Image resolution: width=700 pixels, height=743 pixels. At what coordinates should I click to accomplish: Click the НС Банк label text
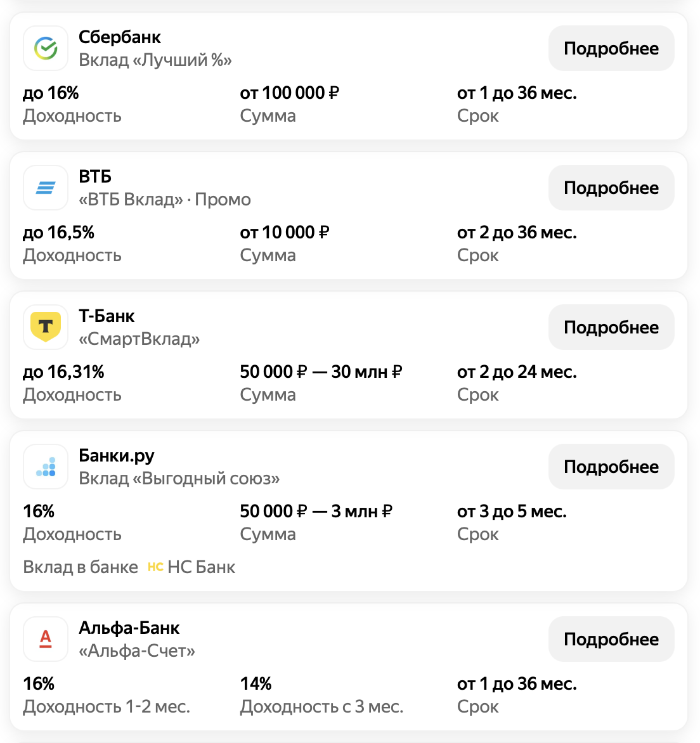point(202,567)
